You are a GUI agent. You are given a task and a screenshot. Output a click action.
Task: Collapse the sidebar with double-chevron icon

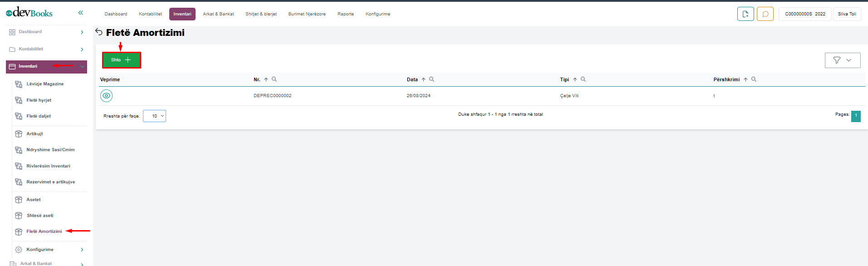coord(81,13)
